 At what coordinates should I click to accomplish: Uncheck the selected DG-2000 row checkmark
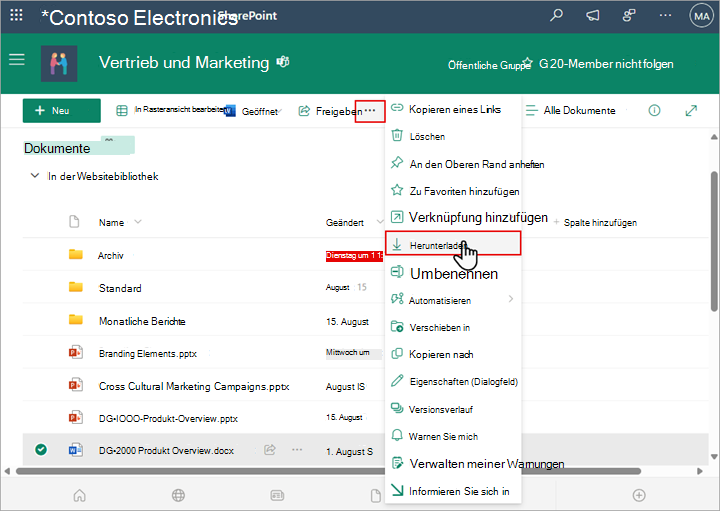(41, 449)
